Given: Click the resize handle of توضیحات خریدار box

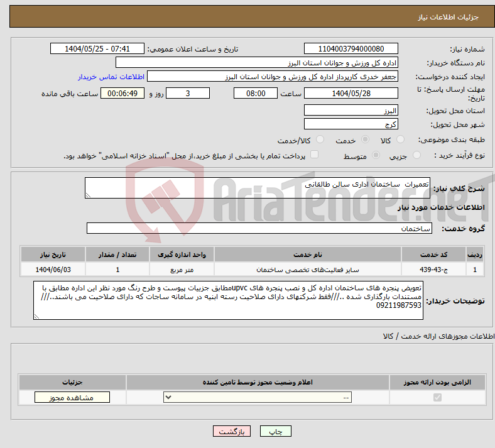Looking at the screenshot, I should click(x=36, y=316).
